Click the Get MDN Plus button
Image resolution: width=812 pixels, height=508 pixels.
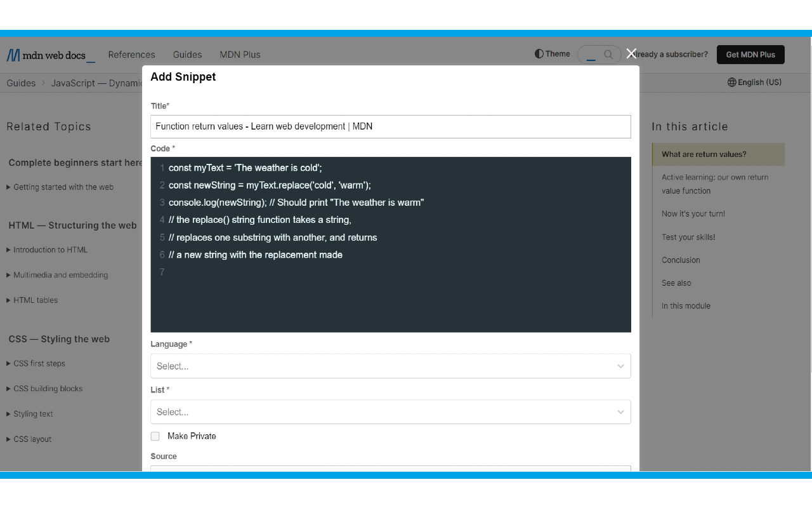(x=750, y=55)
